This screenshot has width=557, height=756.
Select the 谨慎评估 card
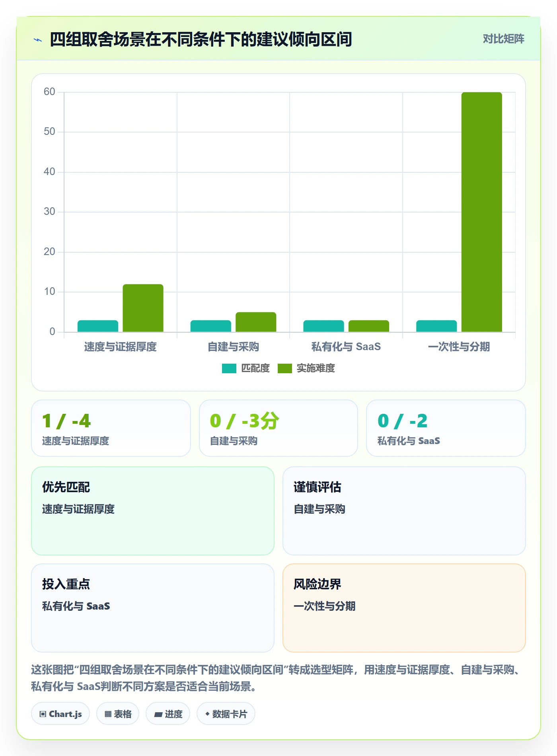coord(404,511)
